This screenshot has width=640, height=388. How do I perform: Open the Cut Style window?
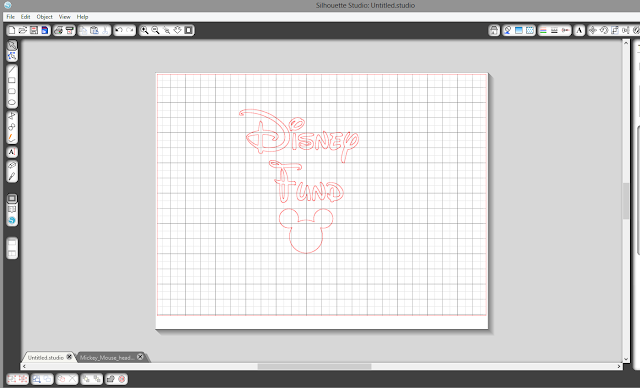point(565,30)
